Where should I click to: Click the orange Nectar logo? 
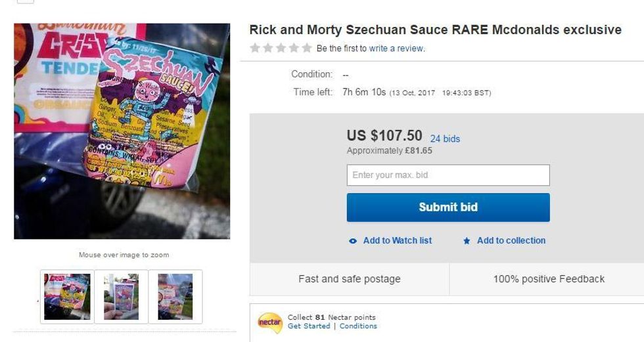tap(270, 322)
